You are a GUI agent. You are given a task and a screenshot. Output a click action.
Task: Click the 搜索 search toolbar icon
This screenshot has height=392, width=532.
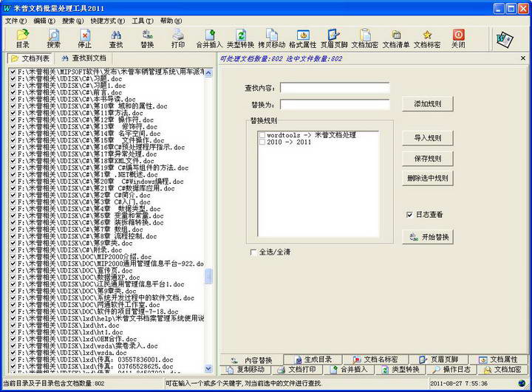(x=54, y=38)
